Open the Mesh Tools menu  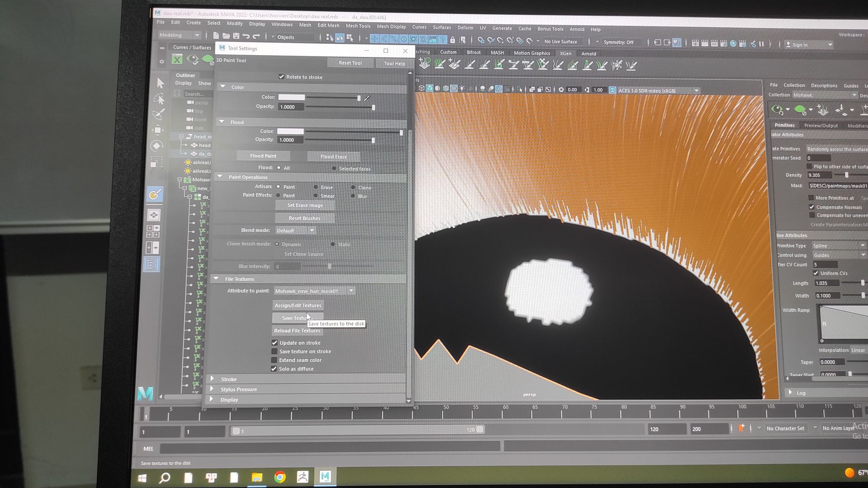pos(358,26)
